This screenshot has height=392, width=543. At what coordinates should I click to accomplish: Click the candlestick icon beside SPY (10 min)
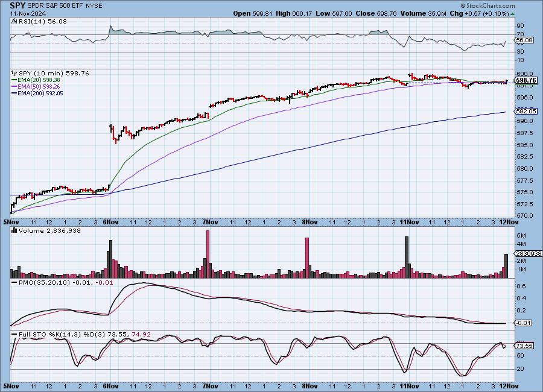(14, 73)
